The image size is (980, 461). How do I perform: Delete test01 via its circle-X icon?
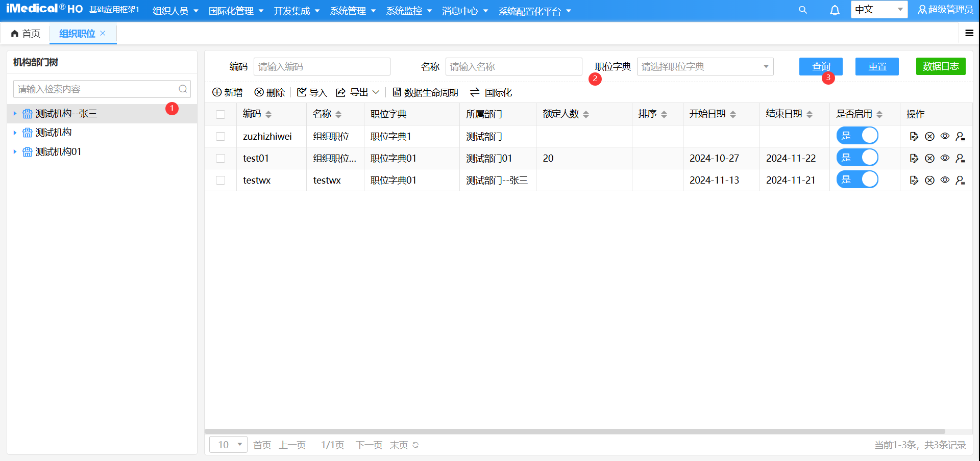(929, 158)
